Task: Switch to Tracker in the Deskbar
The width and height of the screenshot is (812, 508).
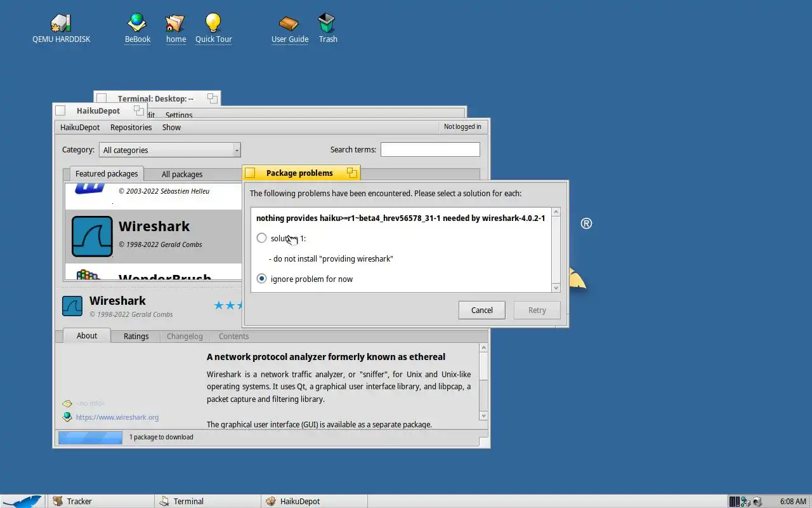Action: (x=100, y=501)
